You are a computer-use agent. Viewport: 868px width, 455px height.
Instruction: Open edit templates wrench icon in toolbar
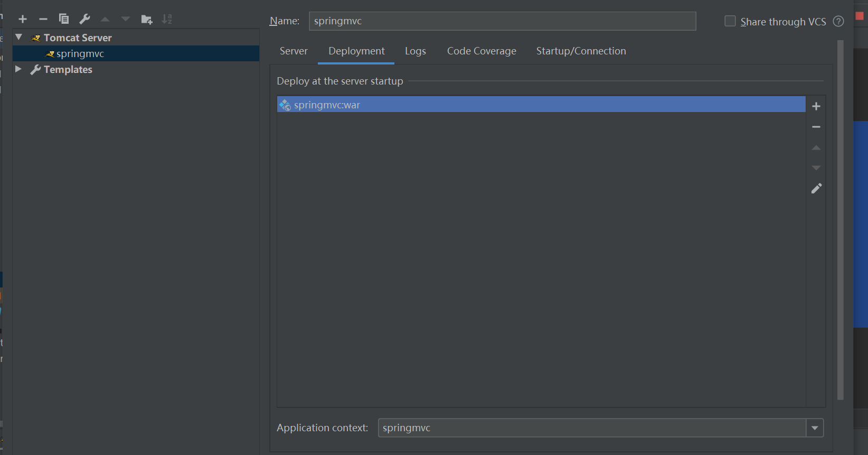84,20
